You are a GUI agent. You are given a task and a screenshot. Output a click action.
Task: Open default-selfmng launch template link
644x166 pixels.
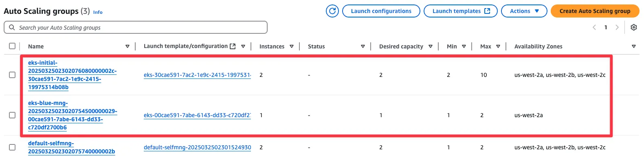(197, 147)
